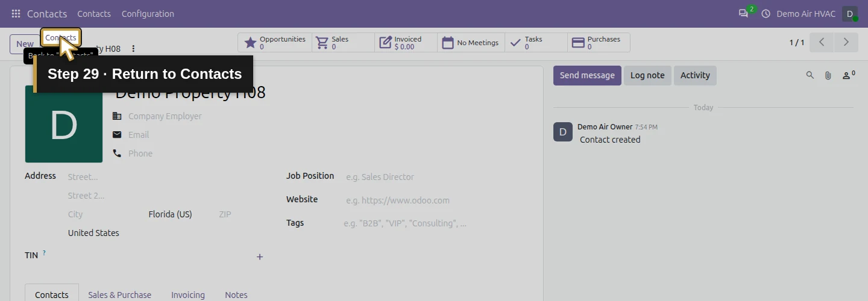Switch to the Sales & Purchase tab

[x=119, y=294]
